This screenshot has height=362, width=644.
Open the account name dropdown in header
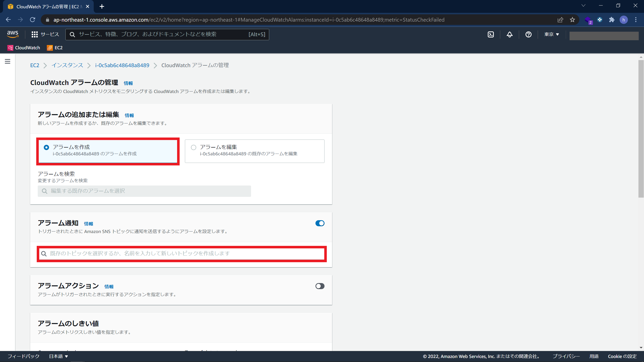pos(604,36)
